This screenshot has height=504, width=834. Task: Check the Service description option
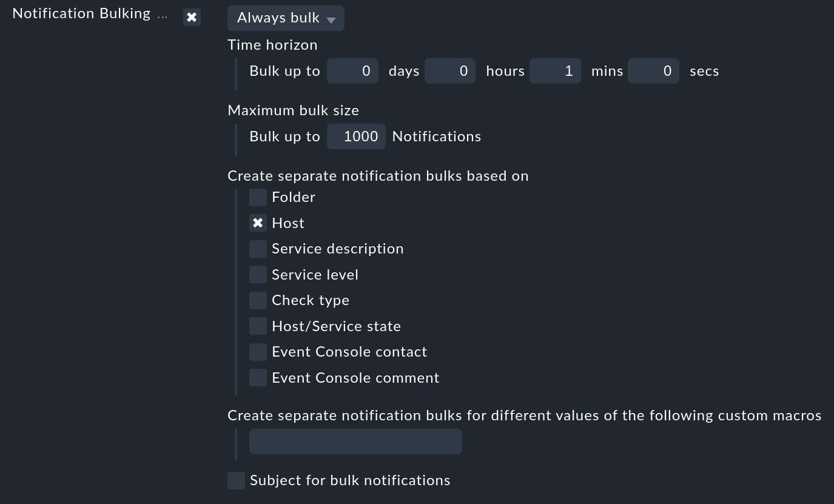tap(258, 249)
